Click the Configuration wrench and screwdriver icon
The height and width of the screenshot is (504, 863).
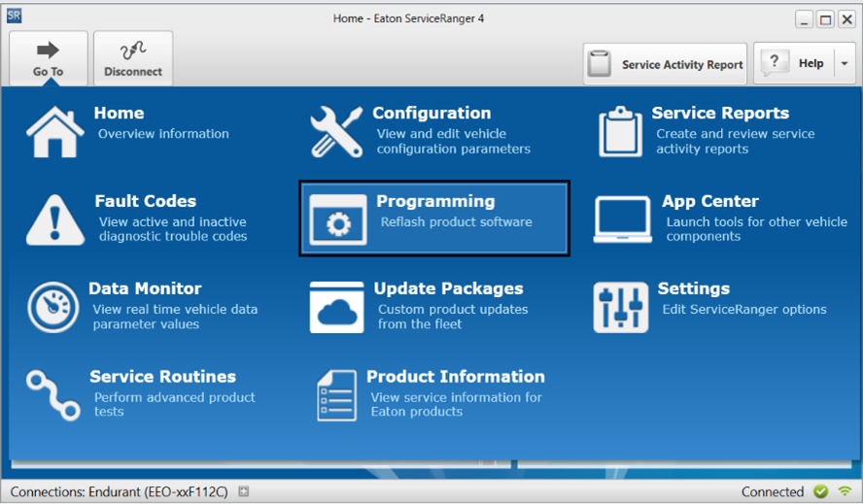[336, 132]
